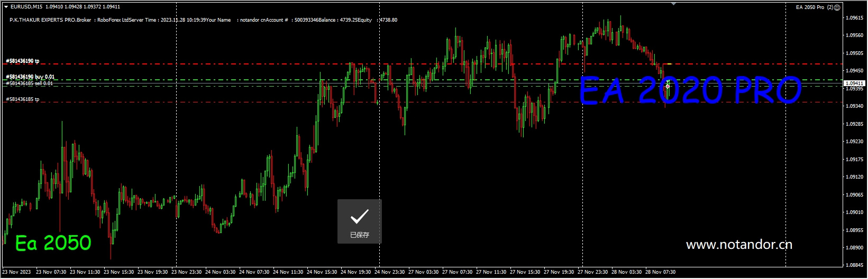Click the gray chart shift triangle marker
This screenshot has width=868, height=279.
click(x=673, y=3)
